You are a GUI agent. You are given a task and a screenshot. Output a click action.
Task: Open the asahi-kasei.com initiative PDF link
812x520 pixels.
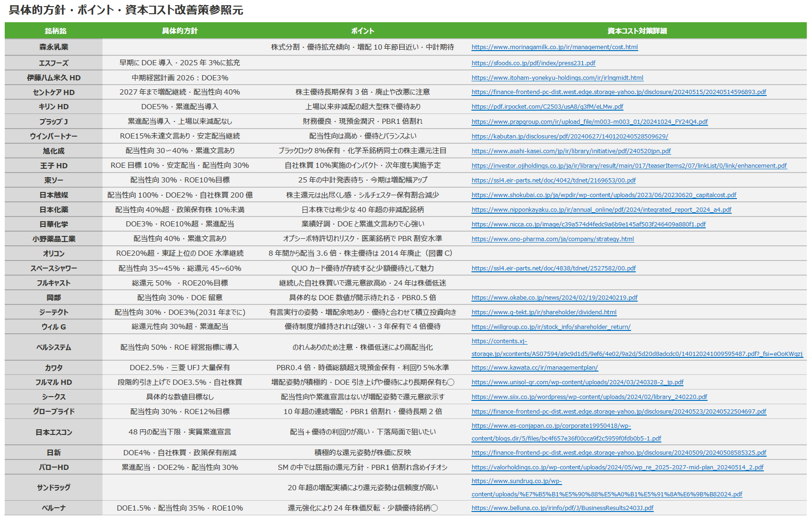coord(571,151)
